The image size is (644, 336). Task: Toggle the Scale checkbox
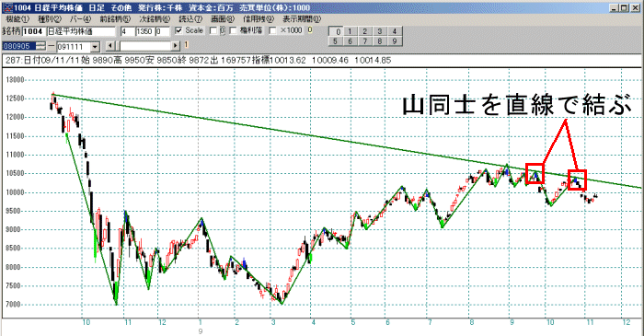pos(178,30)
